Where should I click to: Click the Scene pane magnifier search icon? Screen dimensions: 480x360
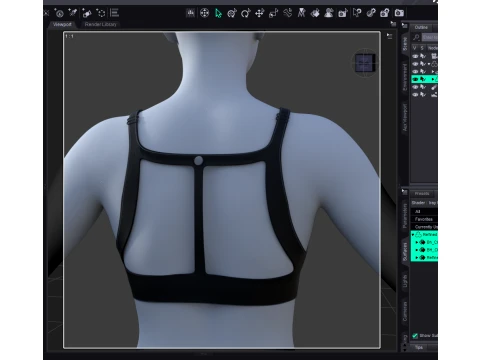point(416,37)
